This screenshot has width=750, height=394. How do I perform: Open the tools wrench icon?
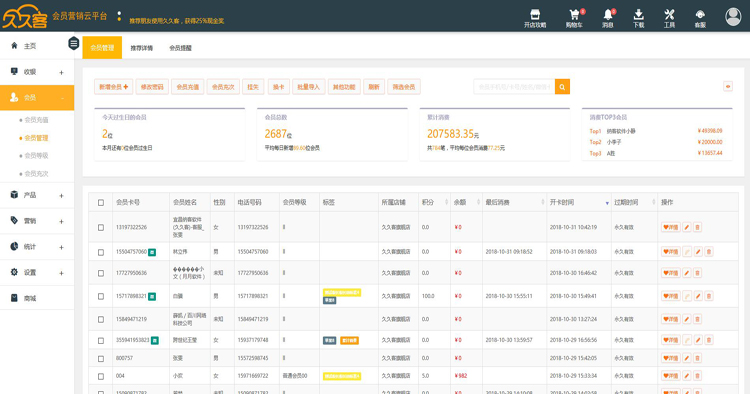pyautogui.click(x=669, y=15)
